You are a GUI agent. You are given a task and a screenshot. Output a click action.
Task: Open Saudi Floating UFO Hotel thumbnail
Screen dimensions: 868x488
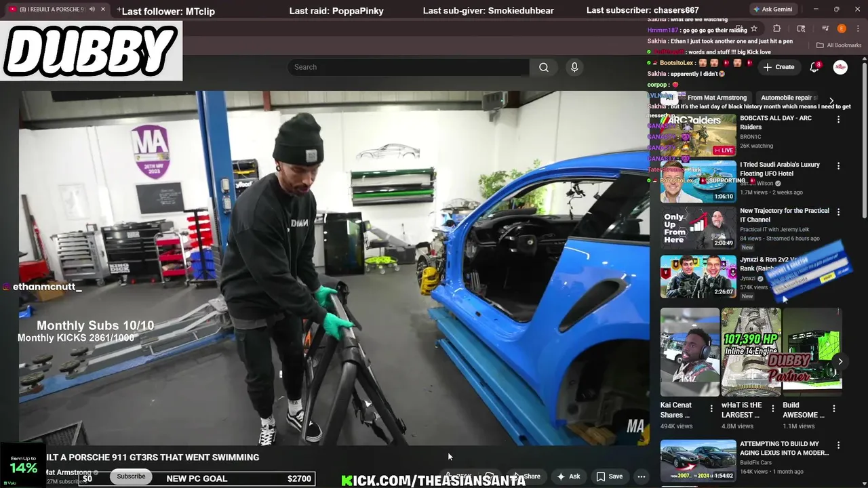(698, 181)
